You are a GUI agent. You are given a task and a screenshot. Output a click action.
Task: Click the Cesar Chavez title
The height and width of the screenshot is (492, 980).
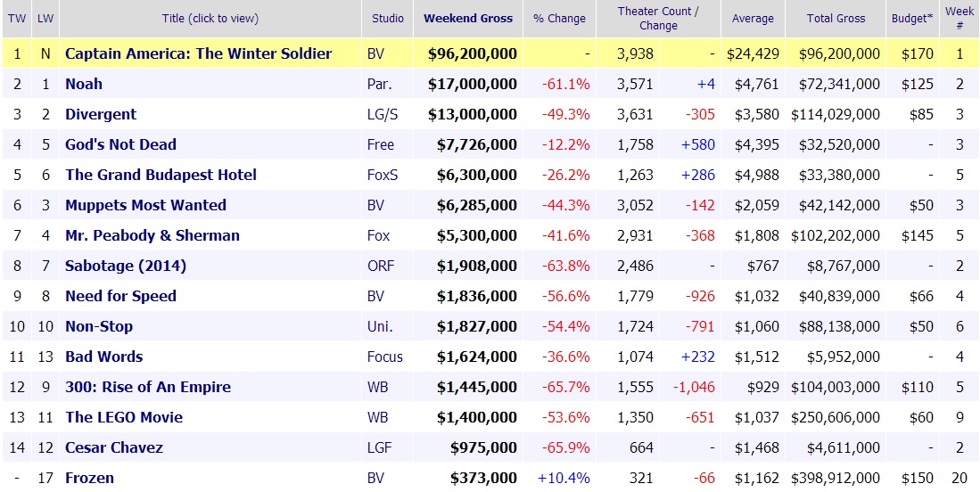point(114,447)
